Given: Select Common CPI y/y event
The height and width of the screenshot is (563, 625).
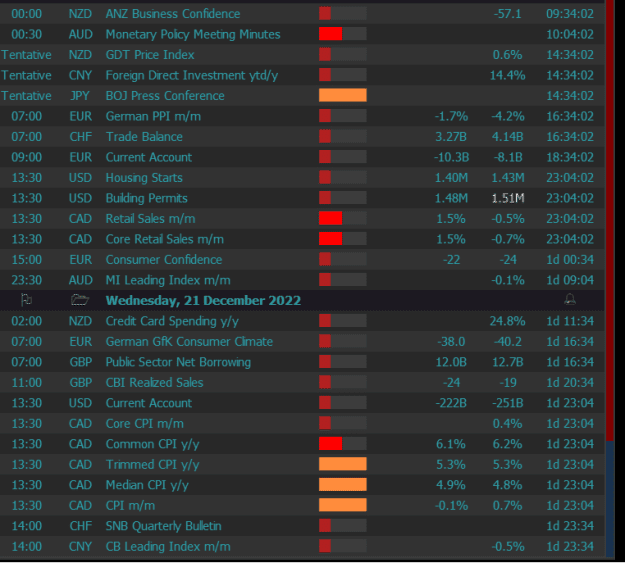Looking at the screenshot, I should pos(152,444).
